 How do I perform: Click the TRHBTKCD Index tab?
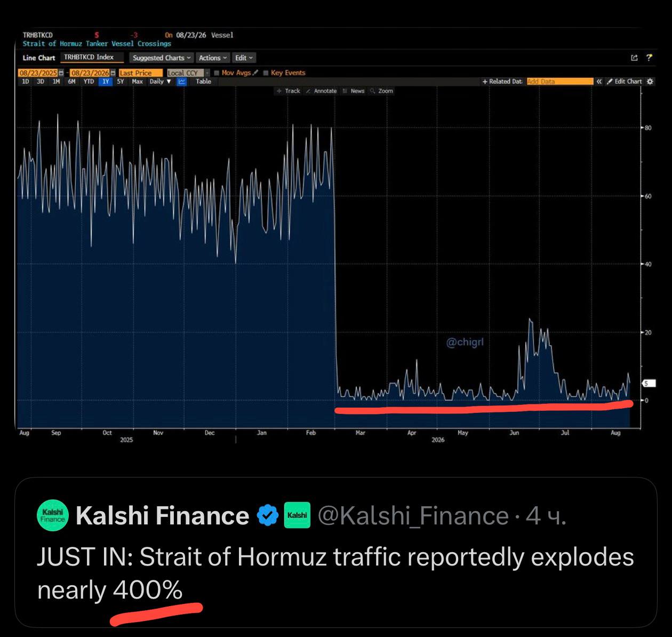(92, 57)
